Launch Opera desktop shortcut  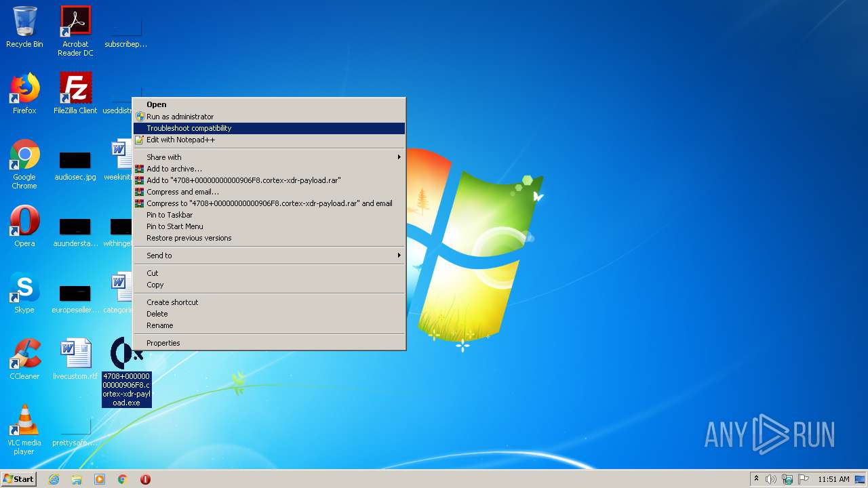tap(24, 226)
